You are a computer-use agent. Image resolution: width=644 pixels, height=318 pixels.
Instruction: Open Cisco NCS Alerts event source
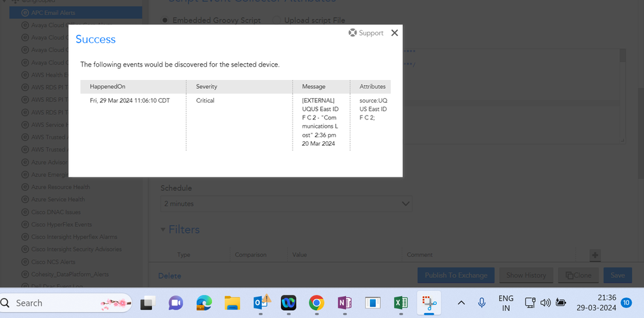point(53,262)
